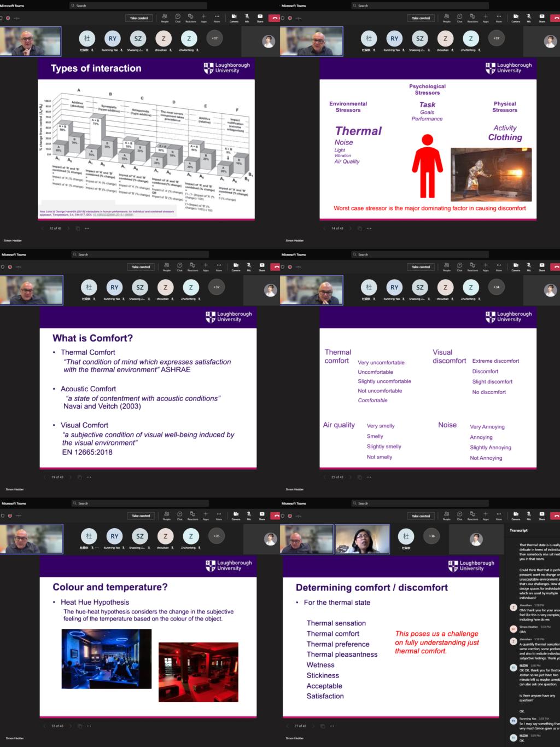
Task: Toggle Camera in 'Worst case stressor' slide window
Action: pos(516,18)
